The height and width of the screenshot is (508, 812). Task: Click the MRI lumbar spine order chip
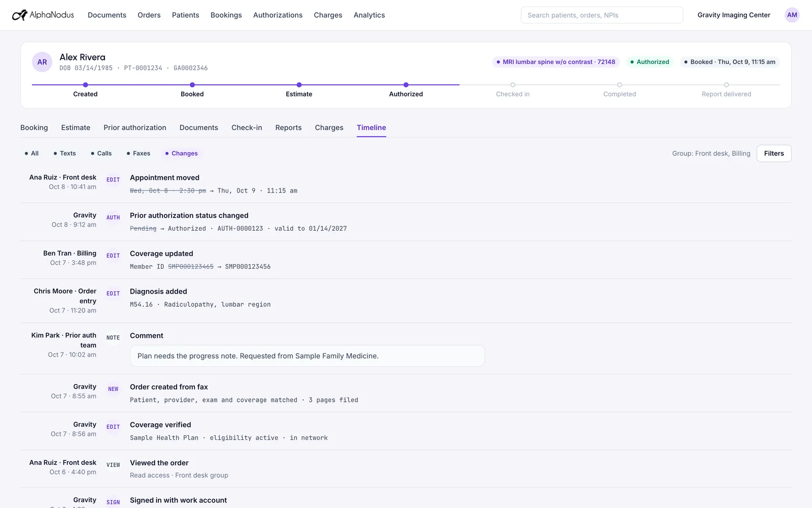click(x=556, y=62)
